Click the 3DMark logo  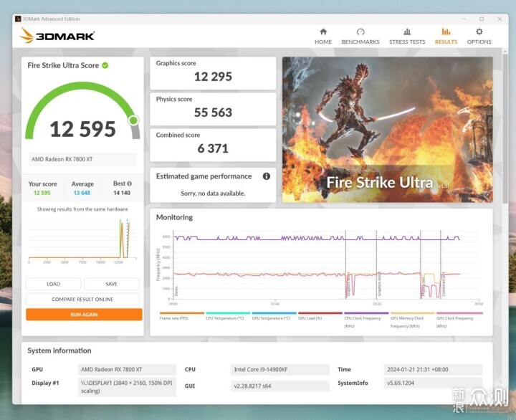(x=57, y=36)
